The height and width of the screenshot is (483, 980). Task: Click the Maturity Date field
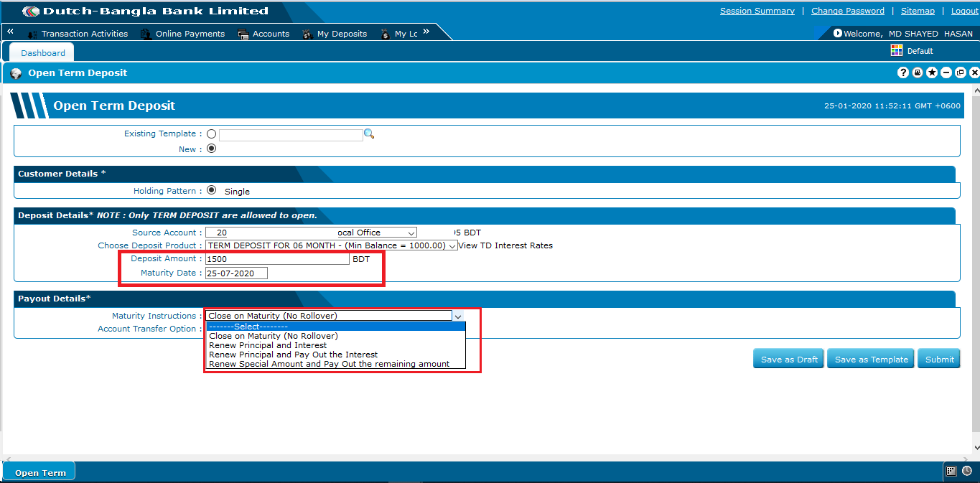pos(236,273)
